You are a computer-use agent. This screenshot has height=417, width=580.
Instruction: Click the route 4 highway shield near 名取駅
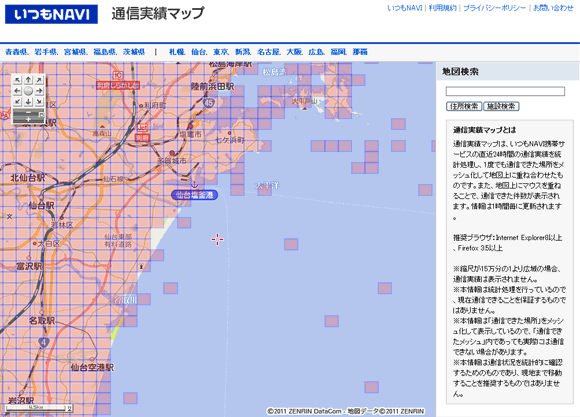(44, 342)
